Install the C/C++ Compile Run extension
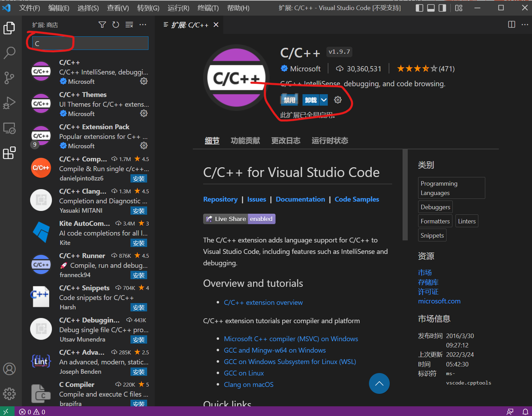The image size is (532, 416). point(139,179)
